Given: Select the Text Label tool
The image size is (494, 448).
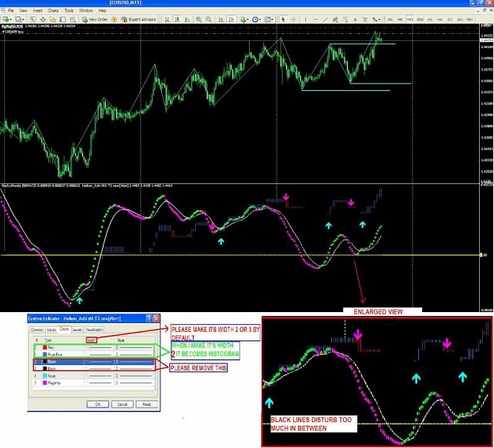Looking at the screenshot, I should click(x=365, y=20).
